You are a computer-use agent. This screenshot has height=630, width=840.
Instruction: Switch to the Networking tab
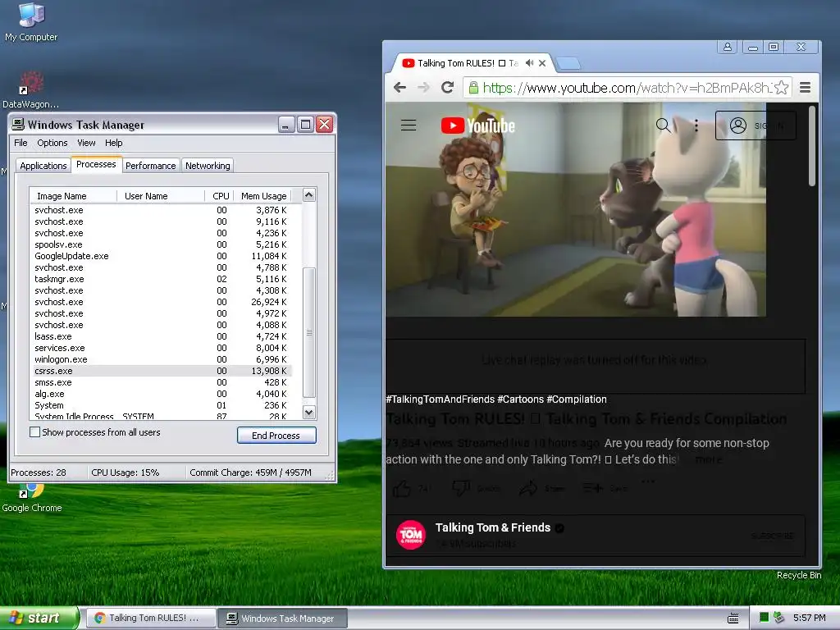[x=208, y=166]
